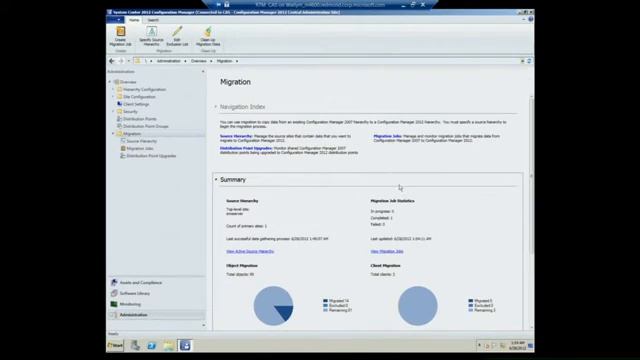This screenshot has width=640, height=360.
Task: Open workspace overflow arrow below Administration
Action: point(204,325)
